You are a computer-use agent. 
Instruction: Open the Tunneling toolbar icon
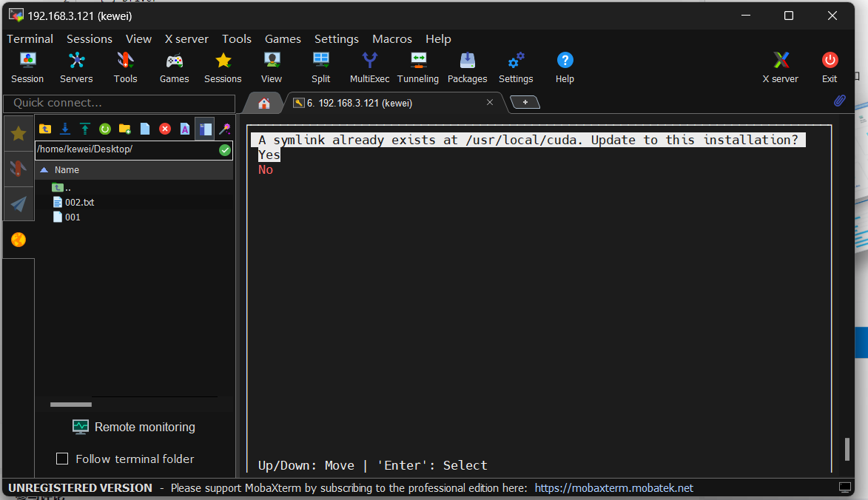(418, 67)
